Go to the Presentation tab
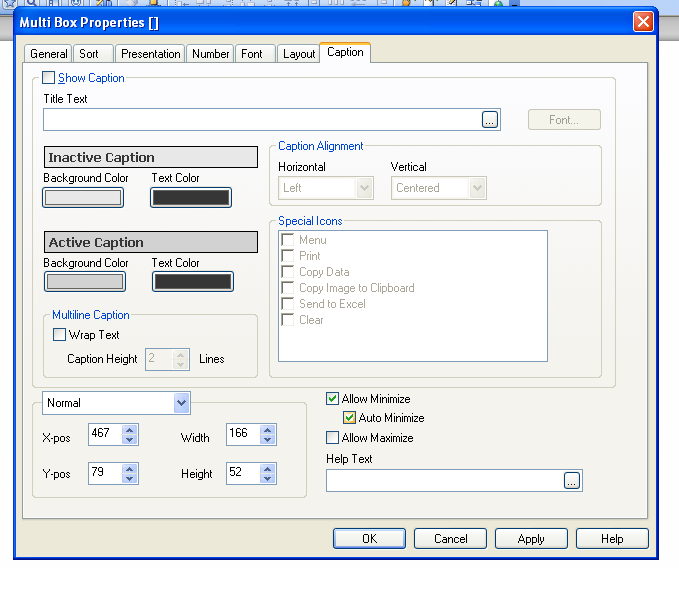Image resolution: width=679 pixels, height=601 pixels. [x=150, y=54]
